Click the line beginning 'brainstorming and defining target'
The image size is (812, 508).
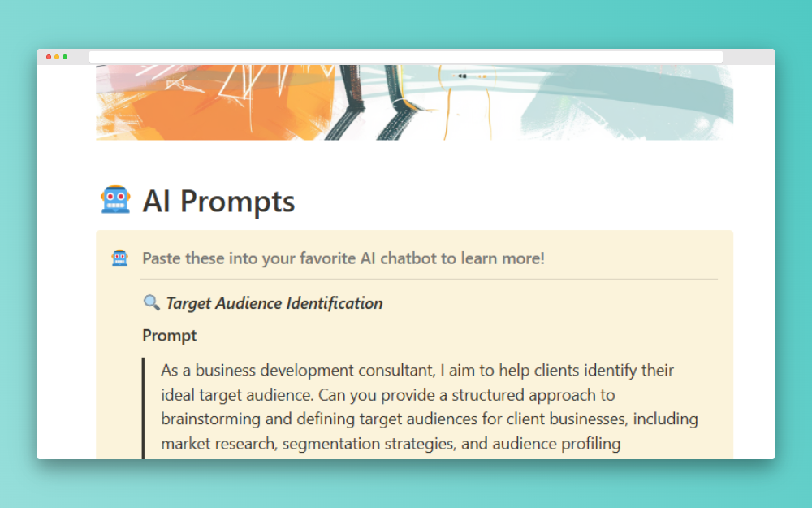point(430,419)
